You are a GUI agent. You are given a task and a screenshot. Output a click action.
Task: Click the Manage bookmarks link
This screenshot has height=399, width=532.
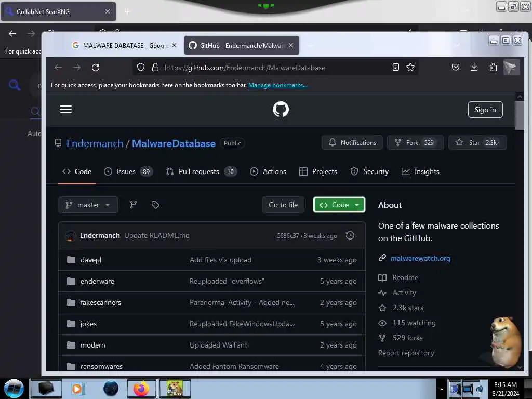[x=278, y=85]
